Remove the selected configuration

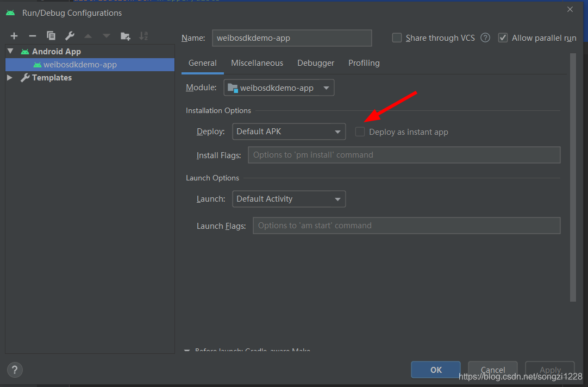[32, 36]
